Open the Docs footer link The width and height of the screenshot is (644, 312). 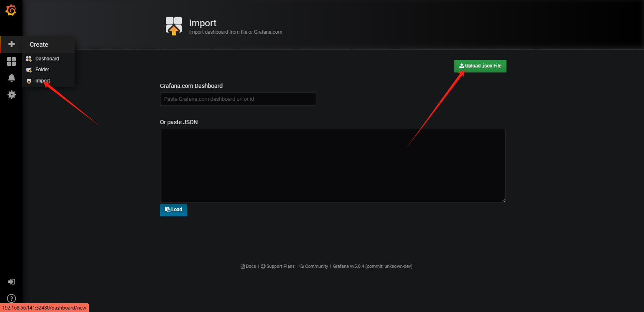click(x=248, y=266)
